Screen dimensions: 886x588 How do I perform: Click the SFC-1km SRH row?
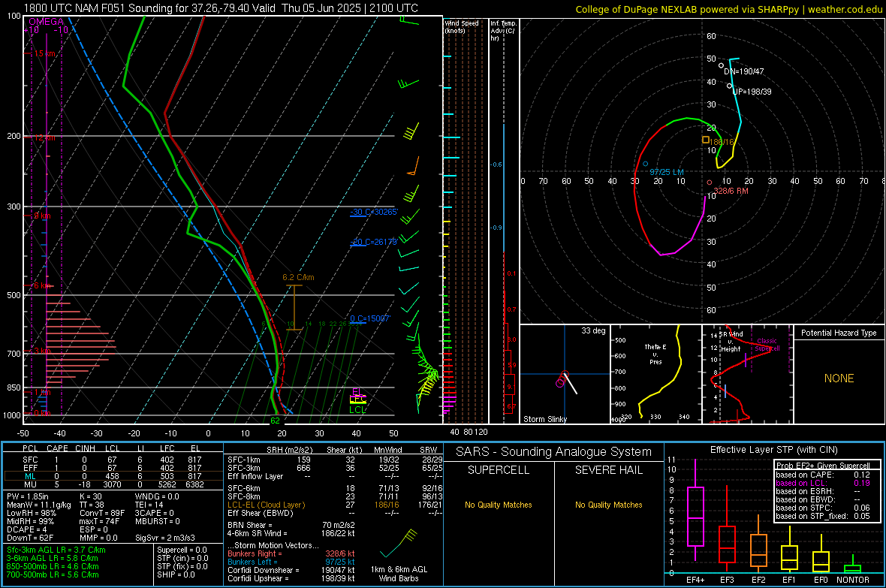(335, 460)
